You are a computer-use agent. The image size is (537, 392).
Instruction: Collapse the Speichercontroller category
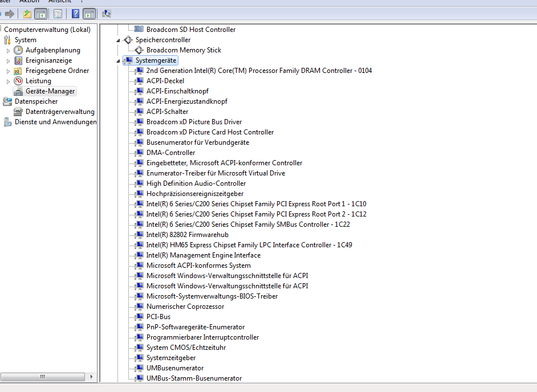[118, 40]
